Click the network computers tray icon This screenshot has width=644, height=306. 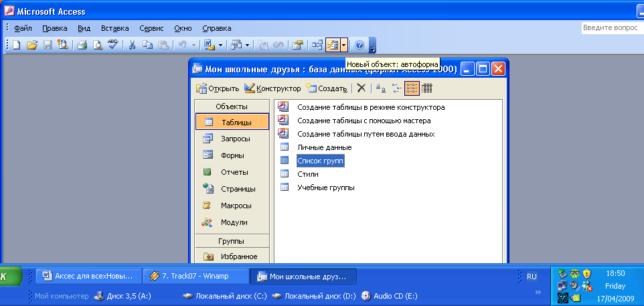[x=562, y=285]
